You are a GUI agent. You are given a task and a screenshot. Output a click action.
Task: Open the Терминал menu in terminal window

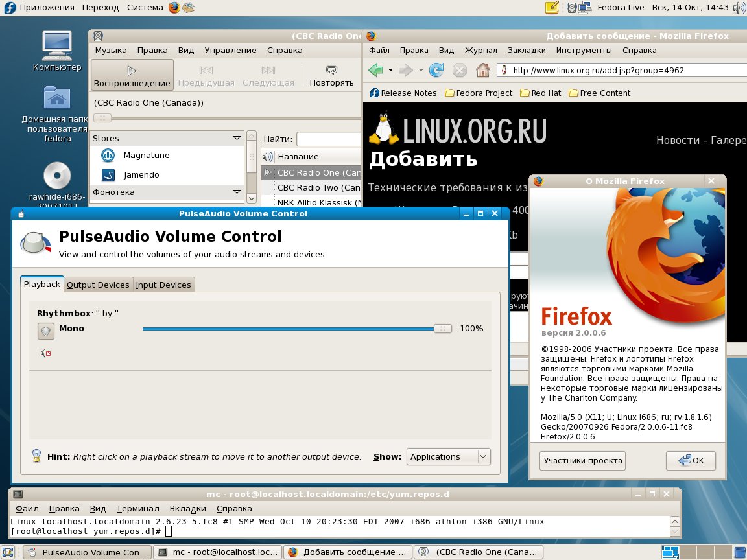point(137,509)
